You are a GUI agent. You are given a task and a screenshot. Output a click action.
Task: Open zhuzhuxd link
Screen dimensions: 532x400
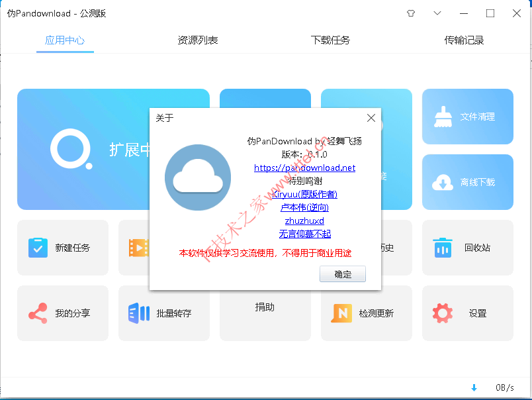click(x=304, y=221)
